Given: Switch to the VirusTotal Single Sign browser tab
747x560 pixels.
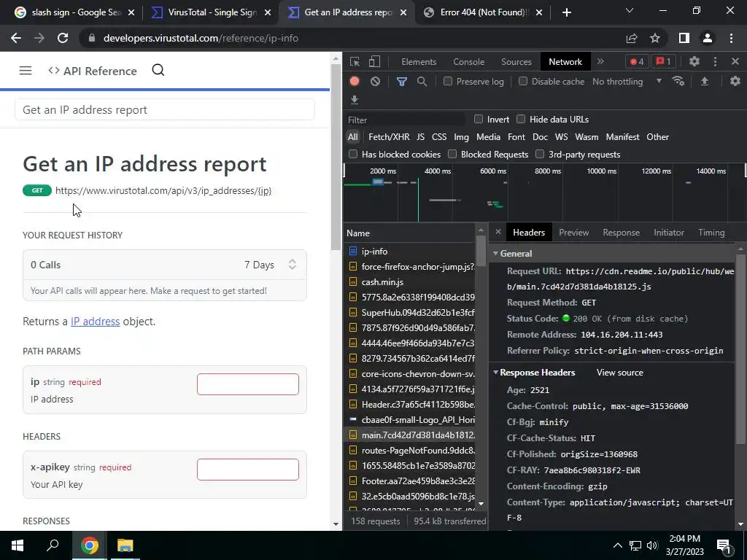Looking at the screenshot, I should pos(211,12).
